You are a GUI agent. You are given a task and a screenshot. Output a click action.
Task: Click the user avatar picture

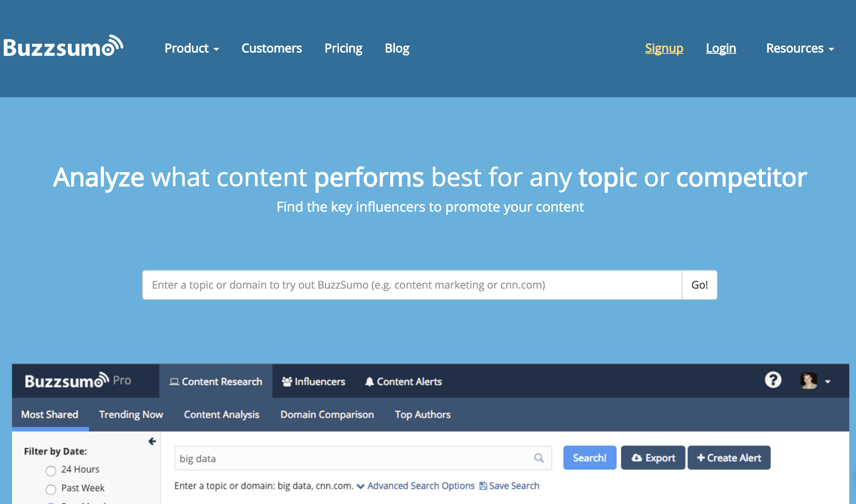pos(808,381)
